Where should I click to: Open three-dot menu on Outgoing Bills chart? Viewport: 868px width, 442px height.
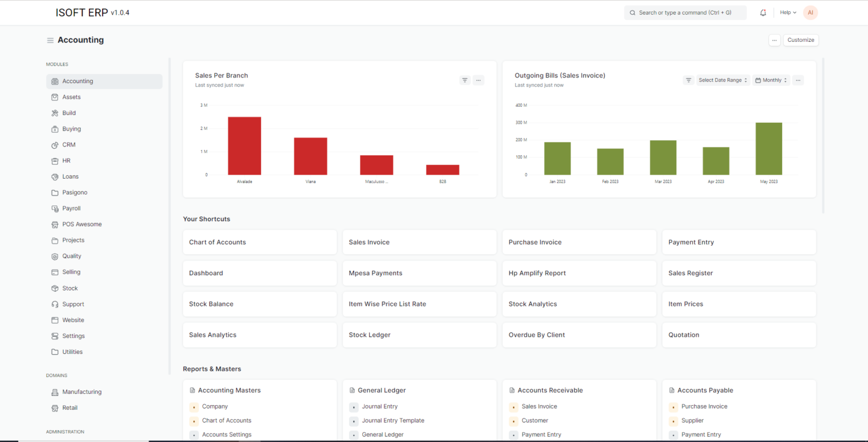(797, 80)
